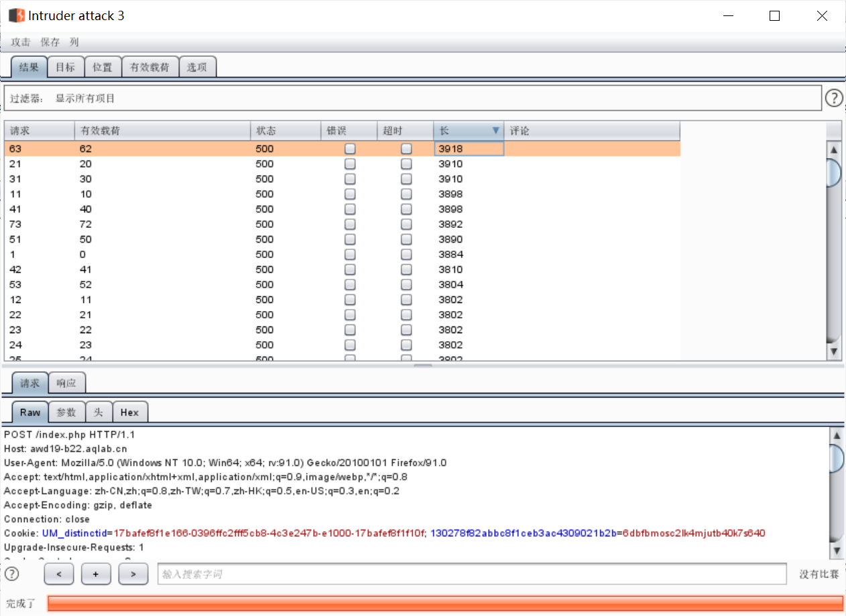Select the row with request 12
Image resolution: width=846 pixels, height=616 pixels.
pos(342,300)
